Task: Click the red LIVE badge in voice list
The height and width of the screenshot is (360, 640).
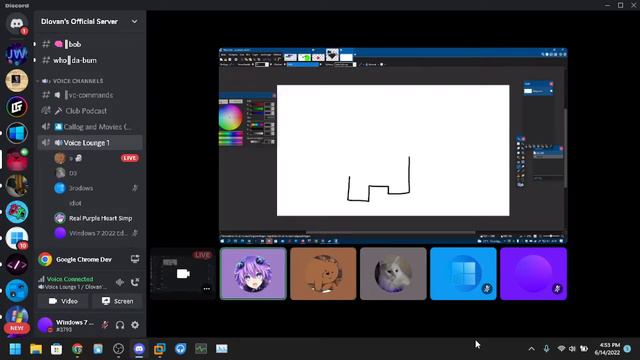Action: [129, 158]
